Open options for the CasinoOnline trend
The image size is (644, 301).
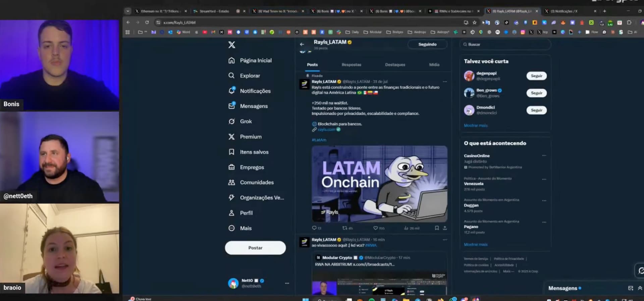(x=544, y=156)
